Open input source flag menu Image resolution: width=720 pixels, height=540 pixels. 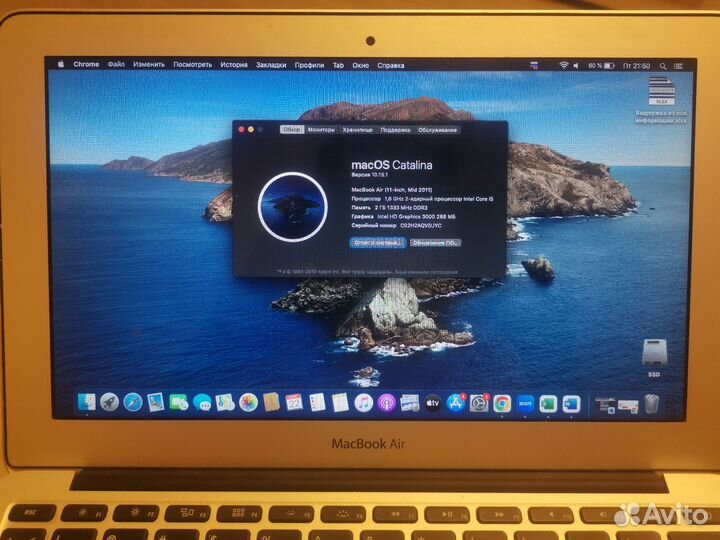click(534, 66)
